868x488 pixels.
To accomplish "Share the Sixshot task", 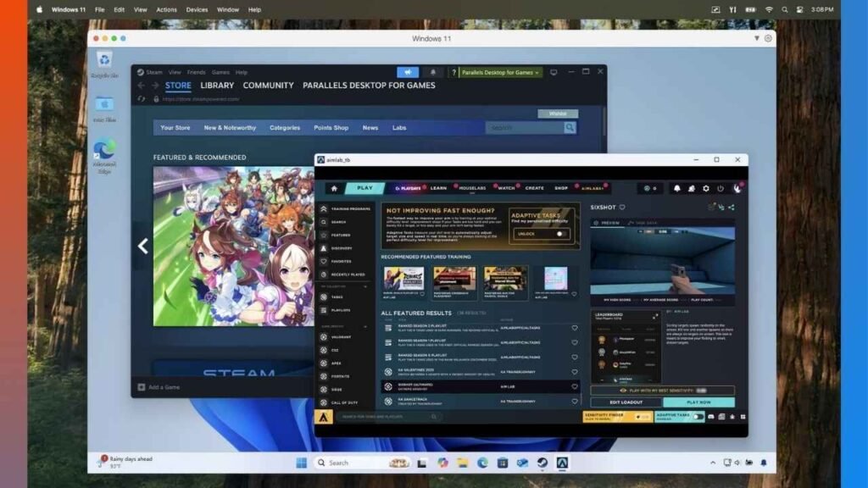I will pos(732,207).
